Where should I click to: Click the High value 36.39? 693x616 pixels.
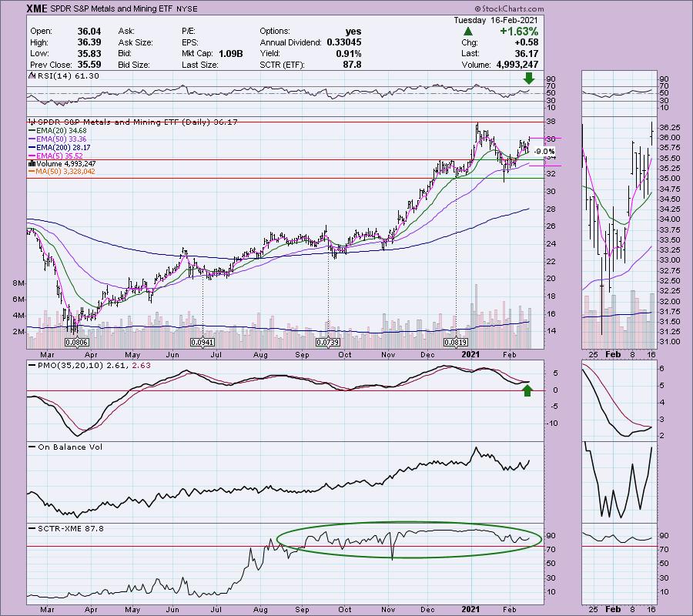click(x=89, y=42)
